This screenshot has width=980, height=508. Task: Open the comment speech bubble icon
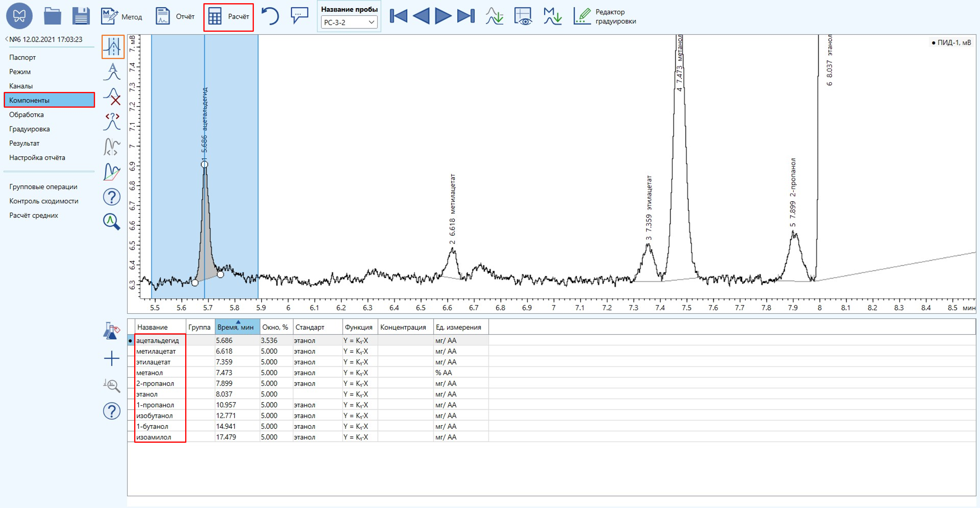click(299, 16)
